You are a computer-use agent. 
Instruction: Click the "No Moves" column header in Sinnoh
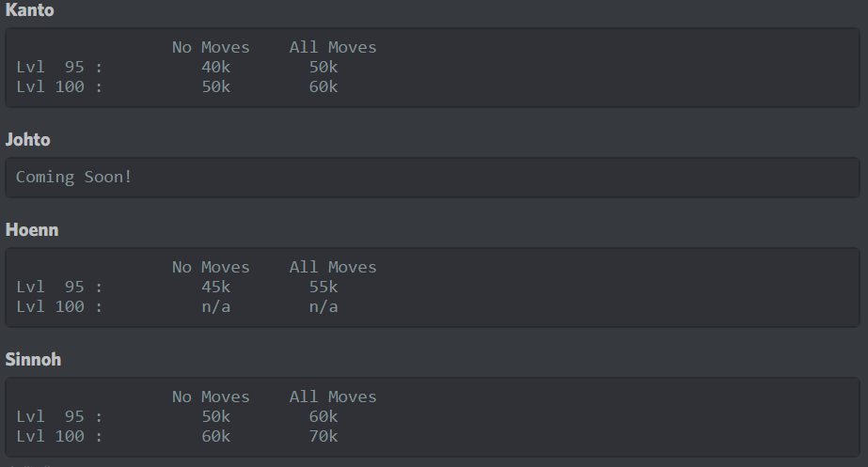(x=211, y=397)
